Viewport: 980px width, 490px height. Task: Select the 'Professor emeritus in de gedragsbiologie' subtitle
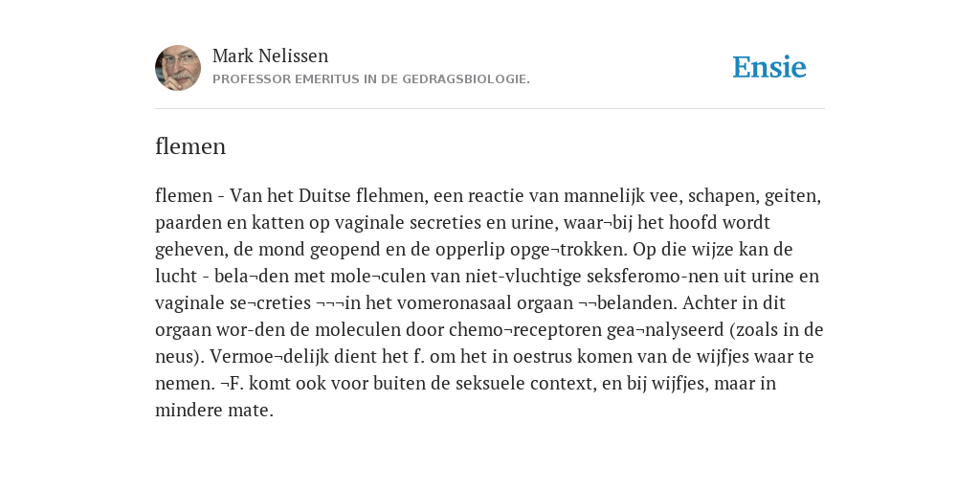[371, 79]
